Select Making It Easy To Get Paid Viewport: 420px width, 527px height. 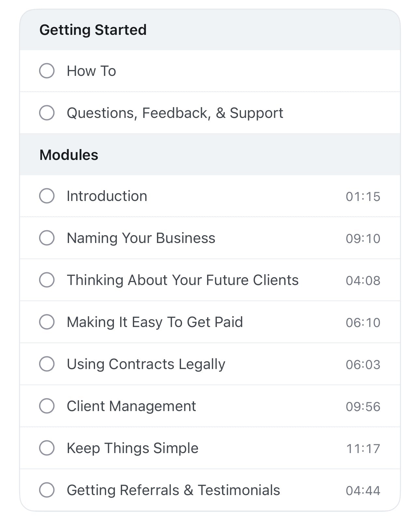tap(155, 322)
